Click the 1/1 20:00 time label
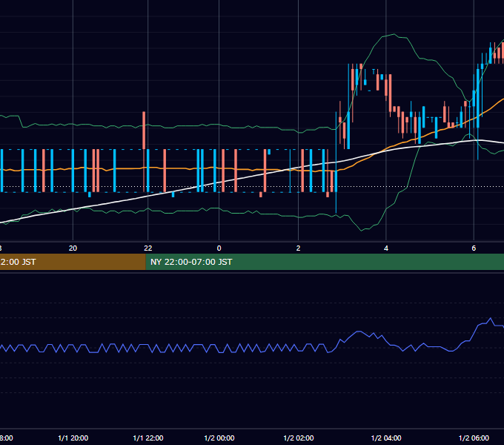The height and width of the screenshot is (445, 504). 73,438
